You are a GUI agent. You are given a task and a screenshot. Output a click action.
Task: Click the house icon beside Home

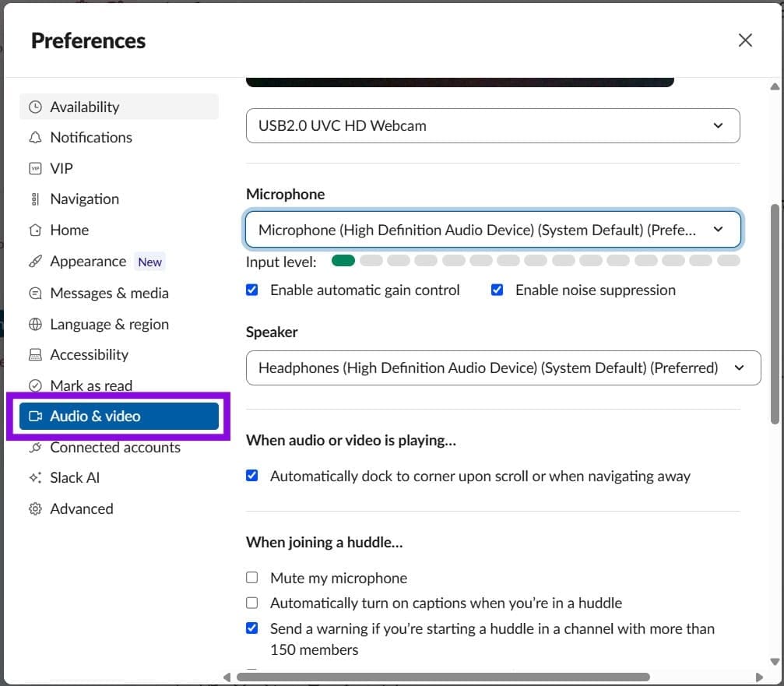(35, 230)
